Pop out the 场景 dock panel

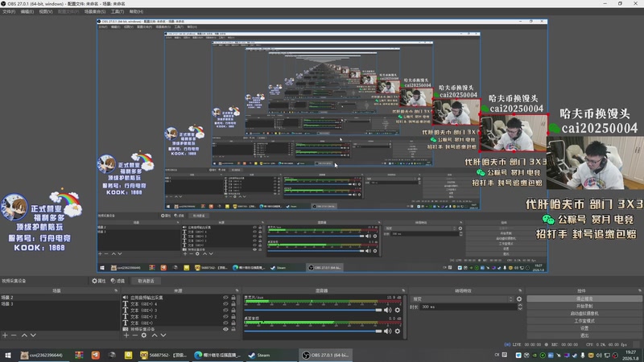tap(116, 290)
